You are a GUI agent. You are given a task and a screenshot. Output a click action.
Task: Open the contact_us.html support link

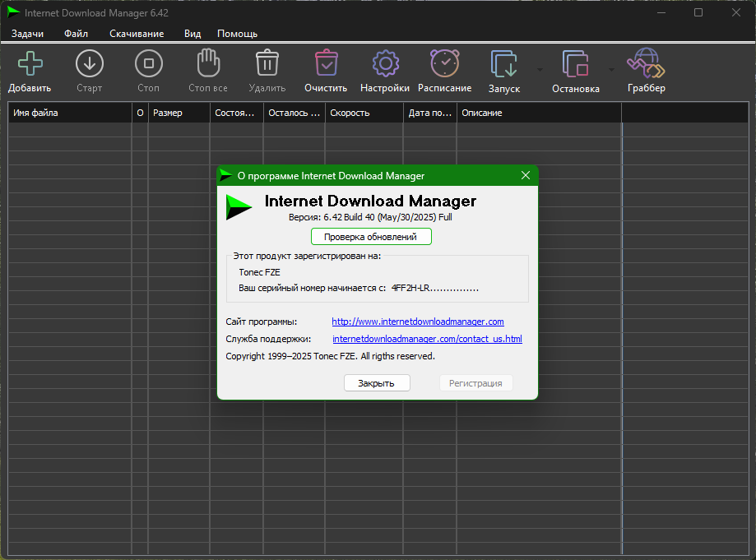(x=427, y=339)
